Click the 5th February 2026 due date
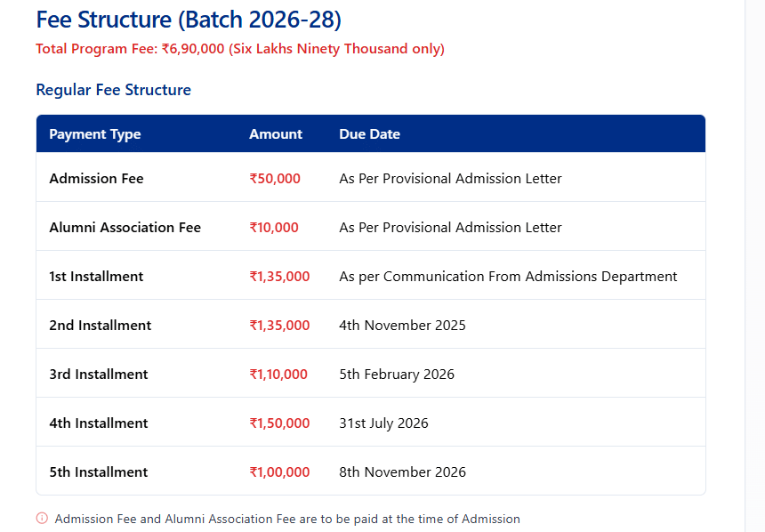Image resolution: width=765 pixels, height=532 pixels. pyautogui.click(x=397, y=375)
